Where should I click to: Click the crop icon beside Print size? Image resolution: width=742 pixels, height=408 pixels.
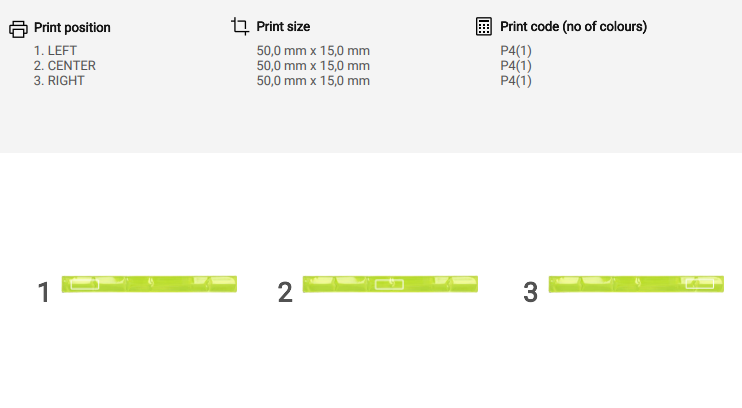click(240, 26)
